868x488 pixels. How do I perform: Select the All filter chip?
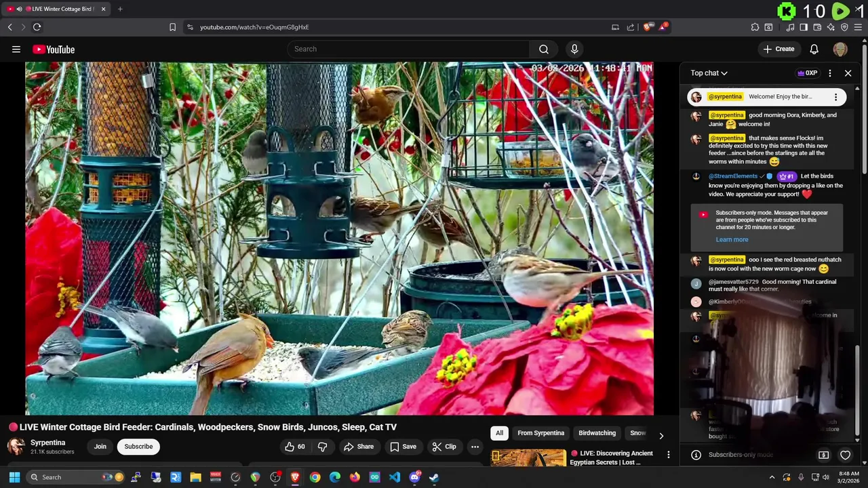coord(499,433)
